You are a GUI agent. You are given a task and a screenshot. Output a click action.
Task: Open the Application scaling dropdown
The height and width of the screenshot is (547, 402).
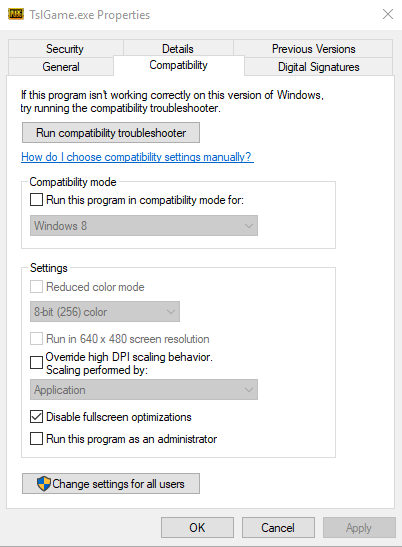144,390
